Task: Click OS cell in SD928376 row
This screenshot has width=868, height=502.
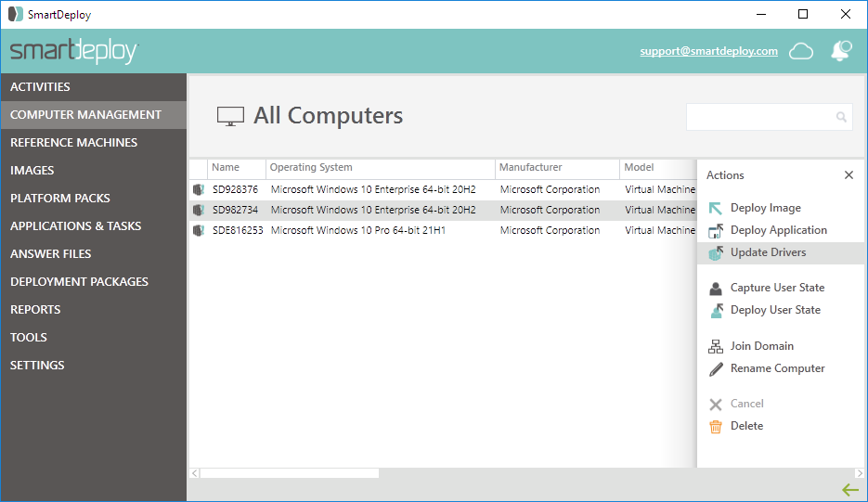Action: point(373,190)
